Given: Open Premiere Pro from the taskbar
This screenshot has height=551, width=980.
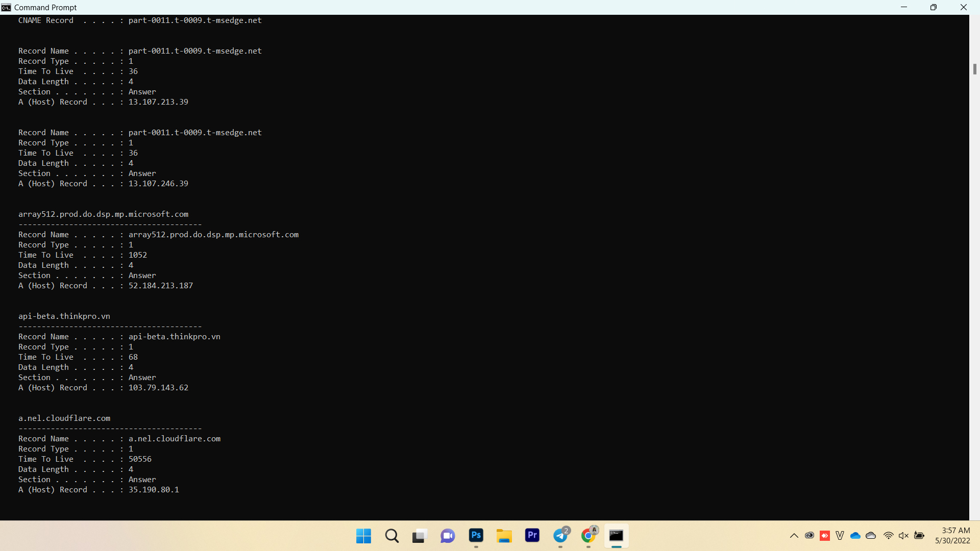Looking at the screenshot, I should [x=532, y=536].
